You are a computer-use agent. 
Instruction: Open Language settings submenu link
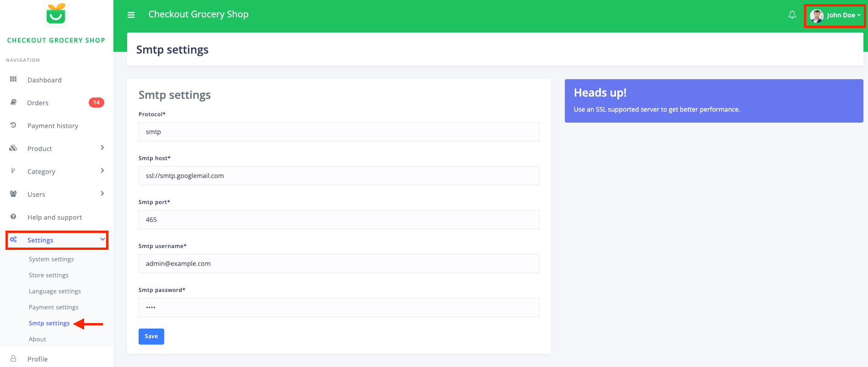pos(55,291)
